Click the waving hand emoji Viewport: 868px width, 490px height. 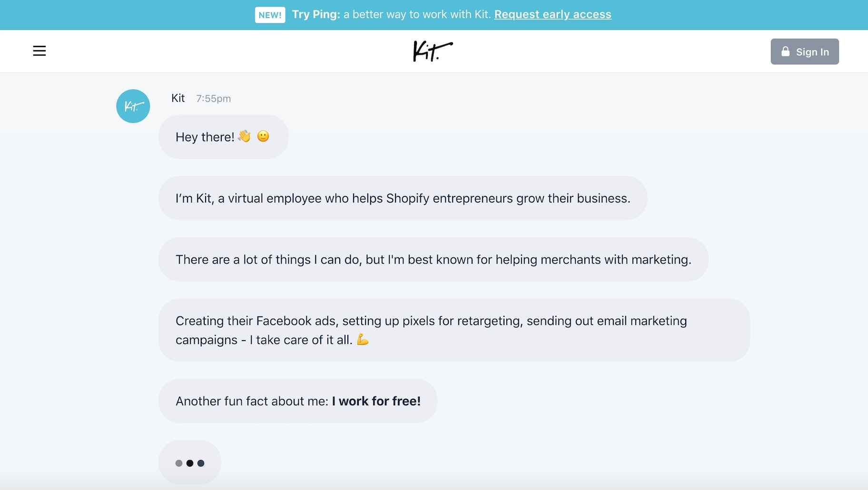[245, 137]
